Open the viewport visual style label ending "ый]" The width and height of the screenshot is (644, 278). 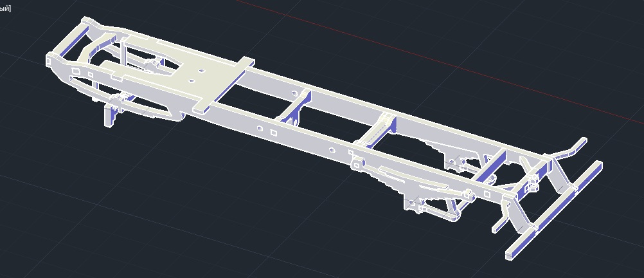click(x=5, y=8)
